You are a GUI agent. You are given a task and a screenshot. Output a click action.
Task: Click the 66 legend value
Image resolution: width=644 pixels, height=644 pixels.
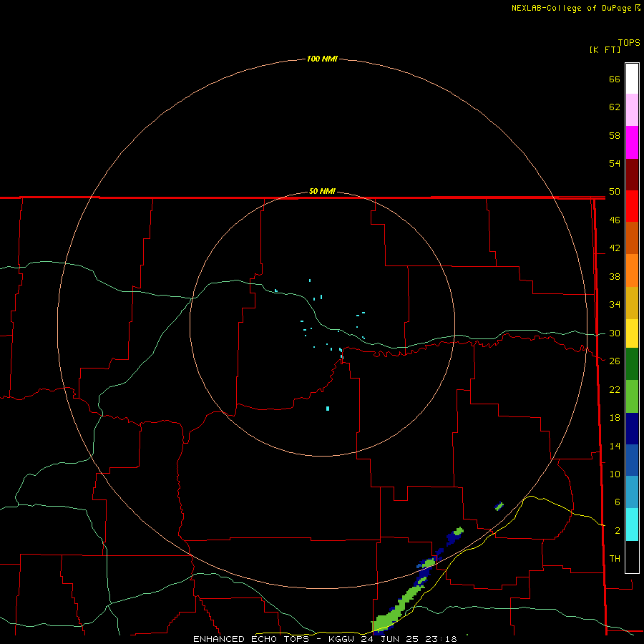615,79
